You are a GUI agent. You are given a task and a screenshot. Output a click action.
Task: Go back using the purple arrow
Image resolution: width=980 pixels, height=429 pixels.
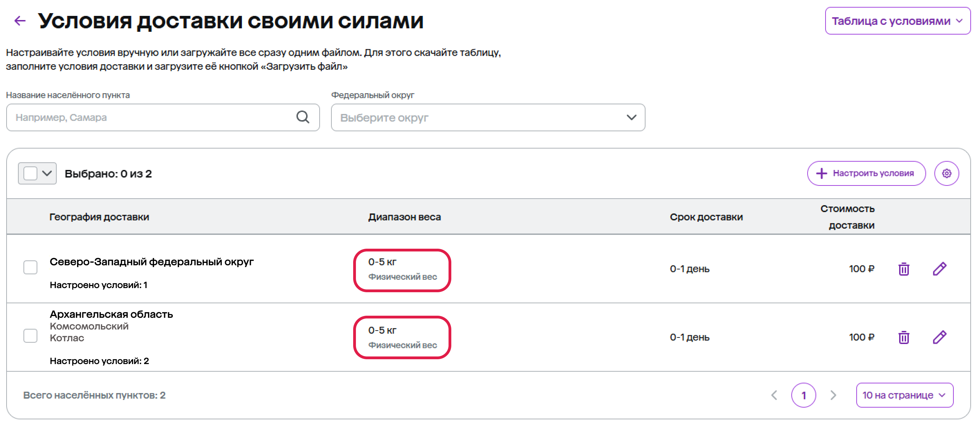20,21
